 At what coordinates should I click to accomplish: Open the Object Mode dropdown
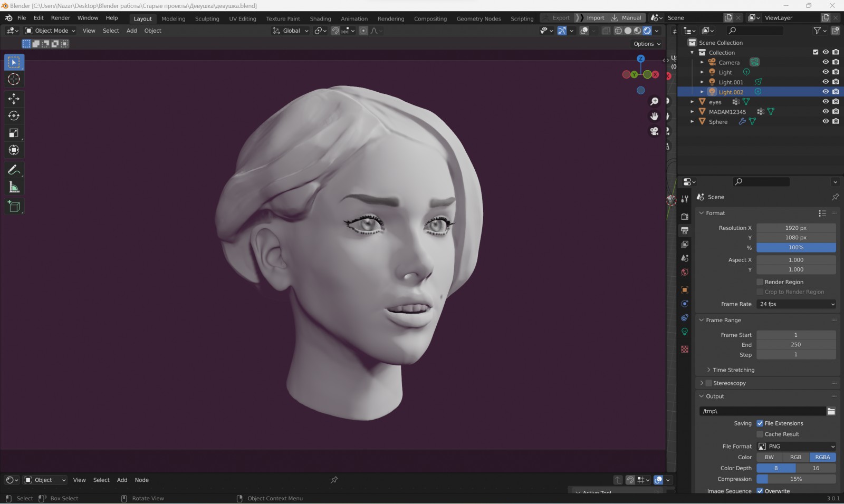click(51, 31)
